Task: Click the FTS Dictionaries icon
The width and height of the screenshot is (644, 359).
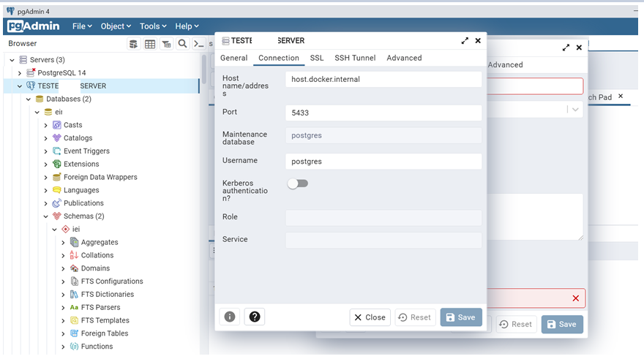Action: point(74,294)
